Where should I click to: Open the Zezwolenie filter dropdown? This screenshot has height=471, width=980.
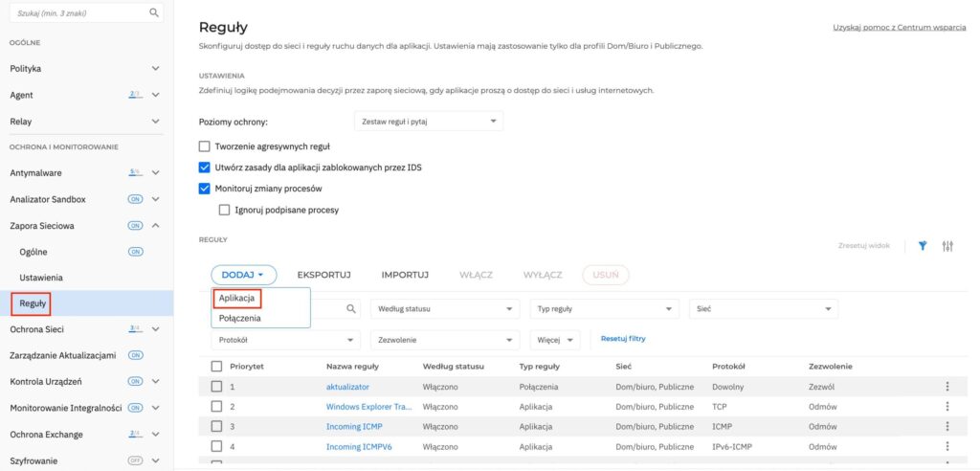[x=445, y=340]
